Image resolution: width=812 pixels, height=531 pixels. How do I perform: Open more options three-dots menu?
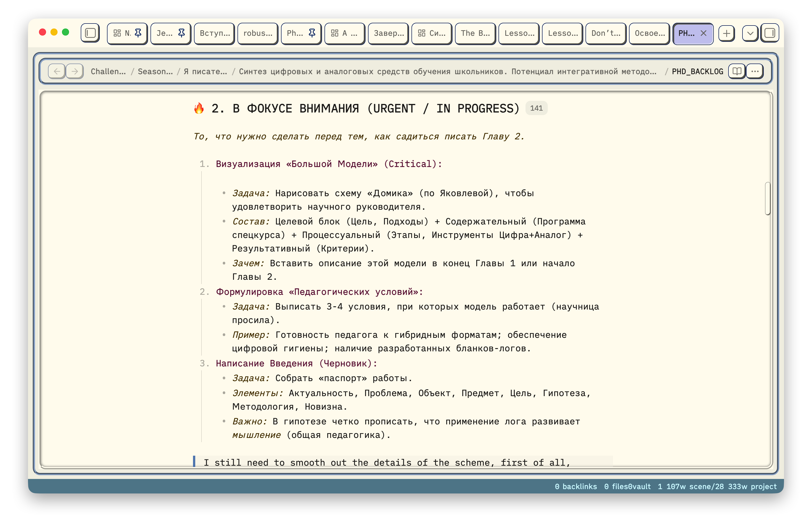point(755,71)
